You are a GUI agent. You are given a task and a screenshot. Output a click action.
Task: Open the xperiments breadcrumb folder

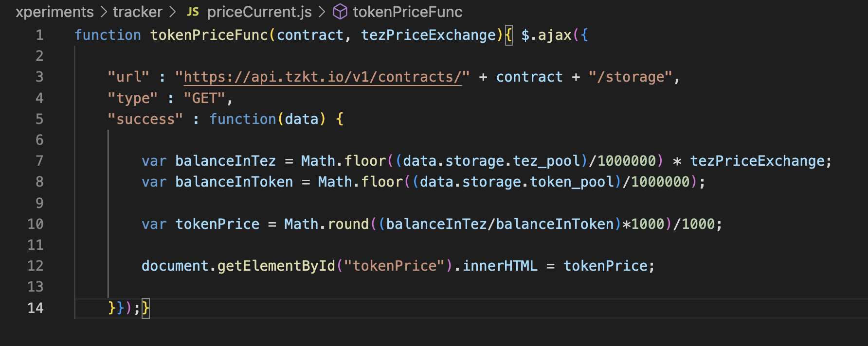coord(54,12)
